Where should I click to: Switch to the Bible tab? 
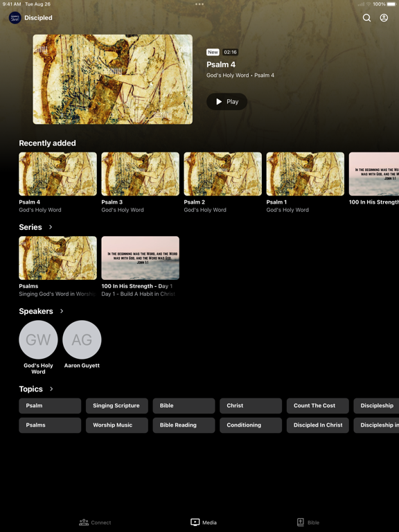(x=308, y=522)
